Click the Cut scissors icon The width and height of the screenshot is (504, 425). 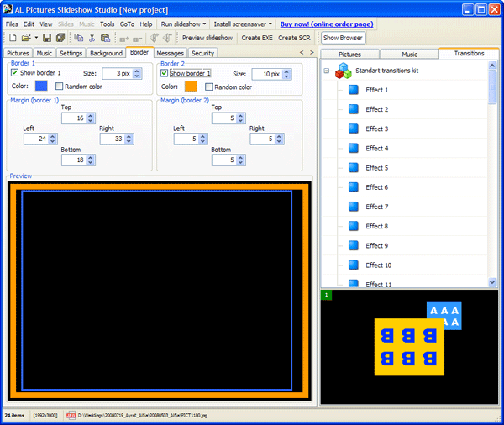[x=92, y=38]
